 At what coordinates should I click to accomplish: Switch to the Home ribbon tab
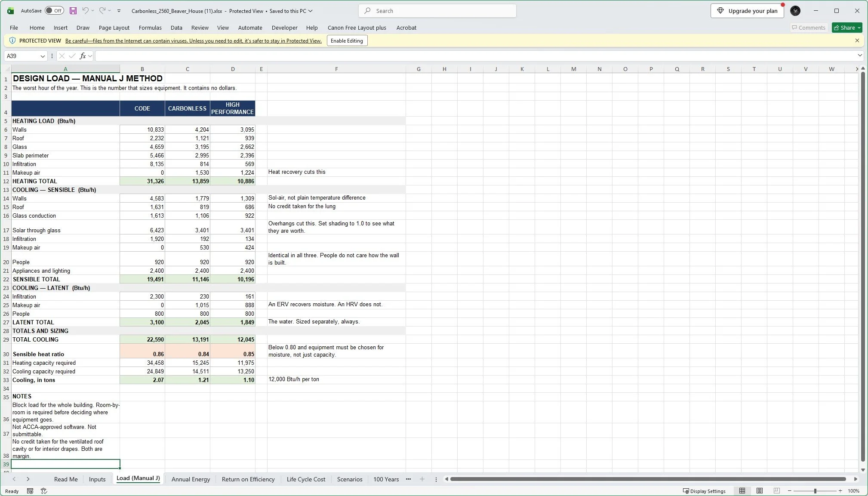(37, 28)
